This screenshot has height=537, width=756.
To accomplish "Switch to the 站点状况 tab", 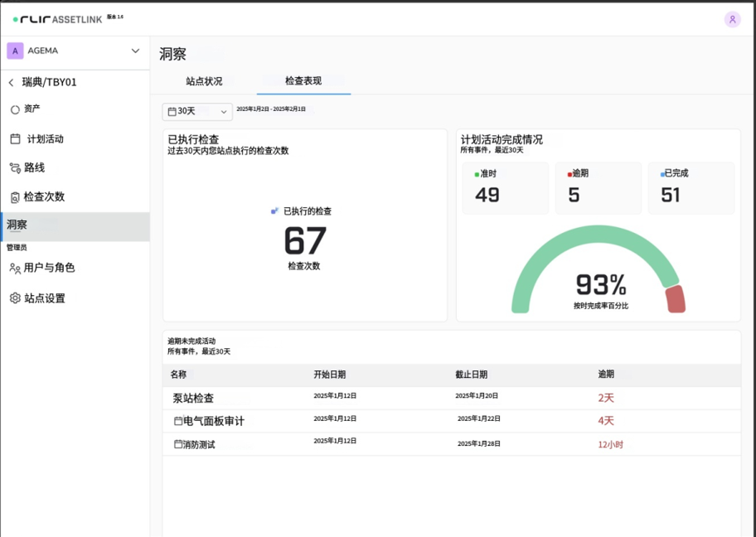I will pyautogui.click(x=206, y=81).
